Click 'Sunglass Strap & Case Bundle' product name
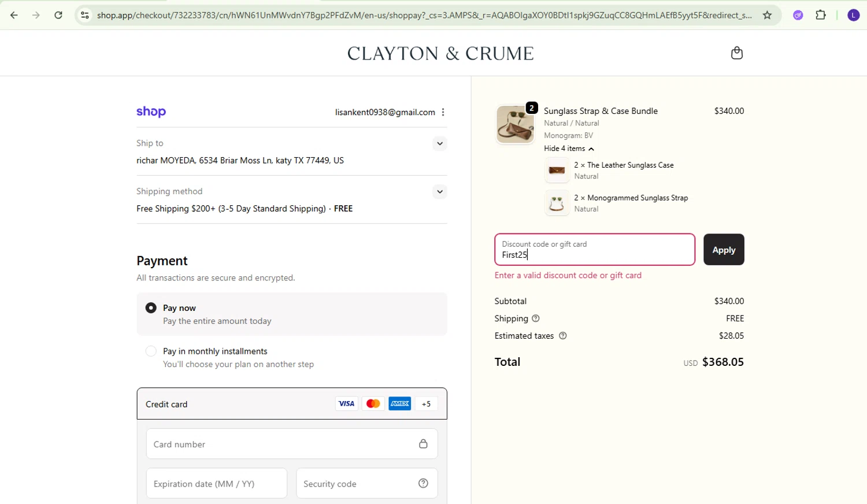This screenshot has width=867, height=504. 601,111
